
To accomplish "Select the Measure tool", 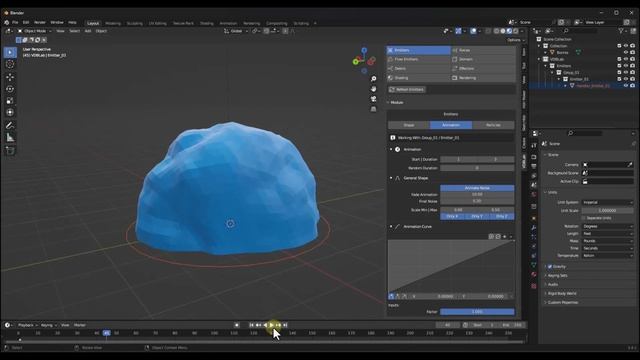I will point(10,138).
